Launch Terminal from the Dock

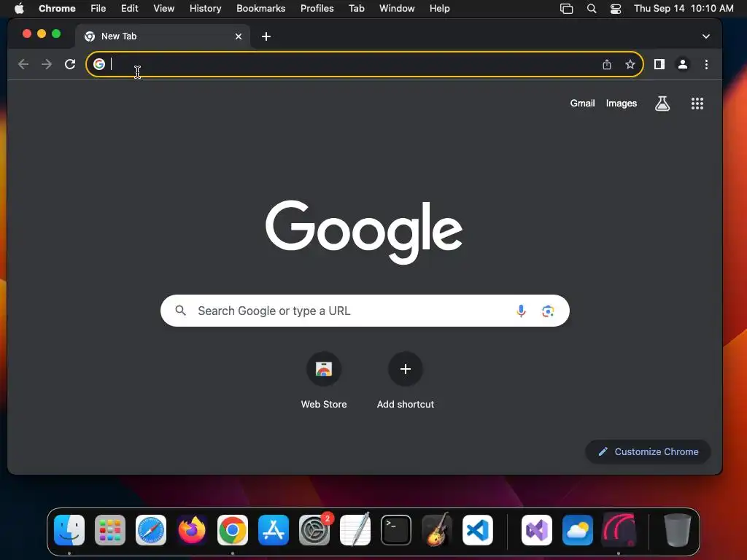pos(396,530)
